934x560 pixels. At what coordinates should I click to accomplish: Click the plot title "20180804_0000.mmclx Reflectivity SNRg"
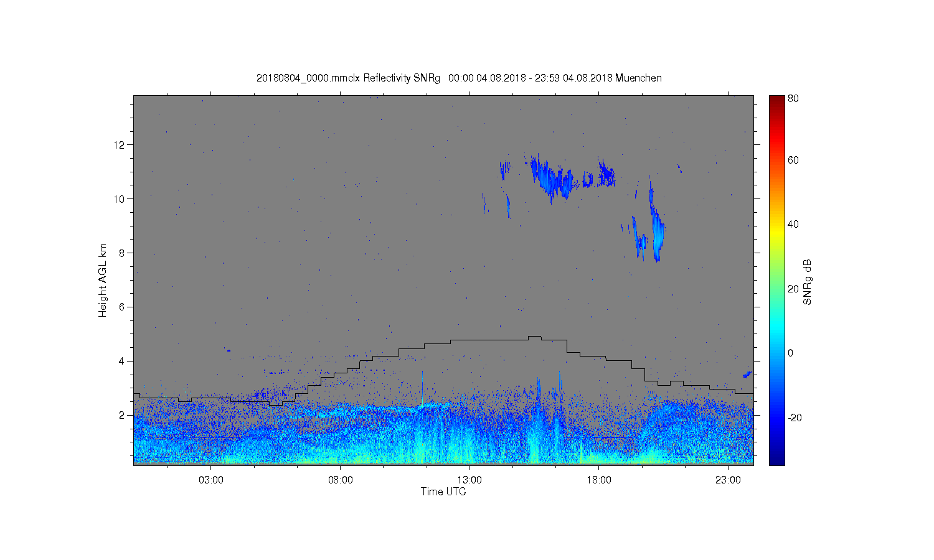[x=348, y=78]
